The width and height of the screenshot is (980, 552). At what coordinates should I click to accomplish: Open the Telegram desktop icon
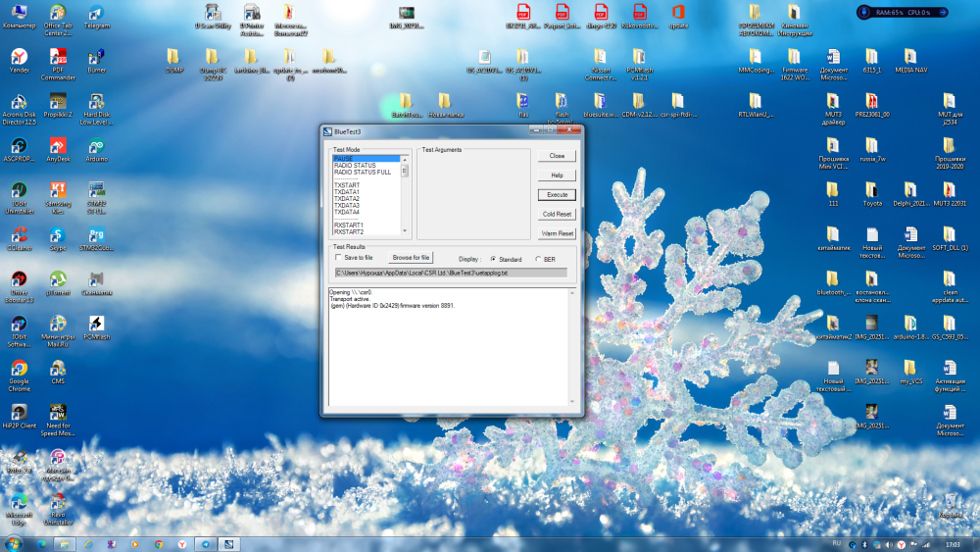pos(96,17)
